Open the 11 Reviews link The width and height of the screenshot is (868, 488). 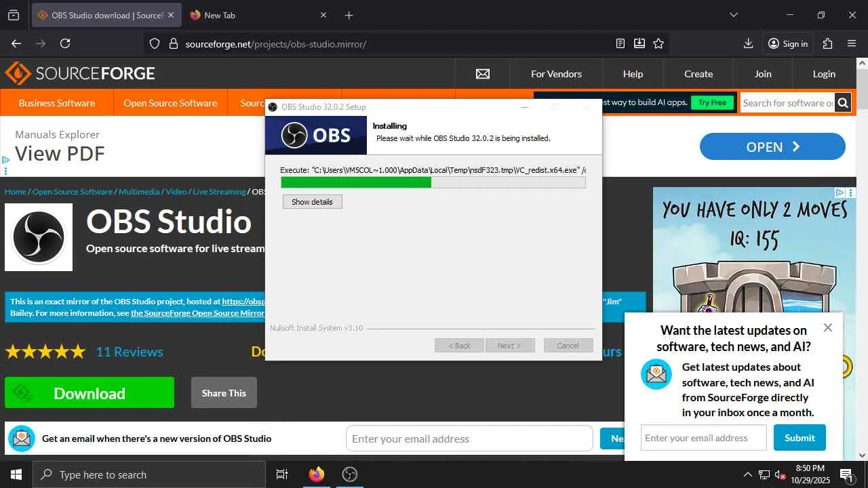coord(130,352)
